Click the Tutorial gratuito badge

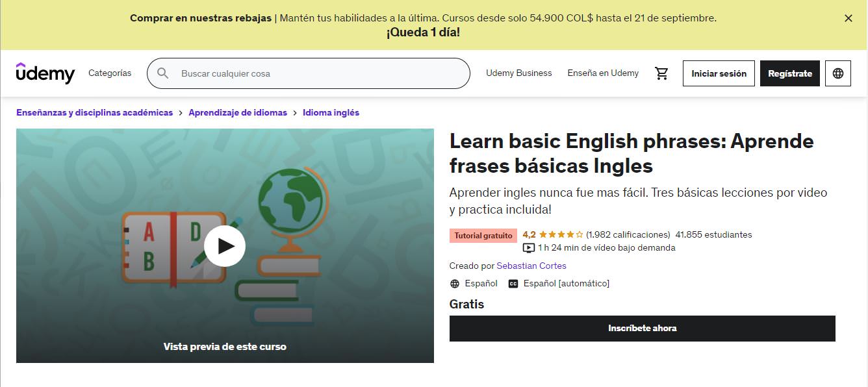[483, 236]
